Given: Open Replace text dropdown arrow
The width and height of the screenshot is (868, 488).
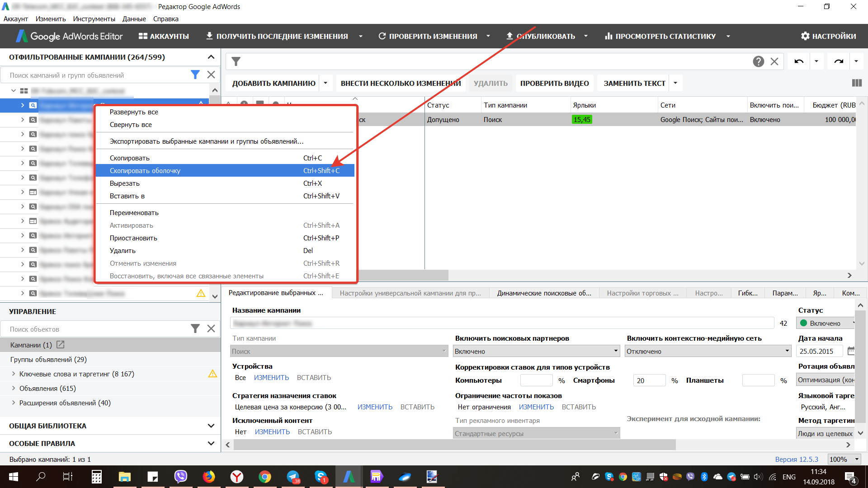Looking at the screenshot, I should [675, 83].
